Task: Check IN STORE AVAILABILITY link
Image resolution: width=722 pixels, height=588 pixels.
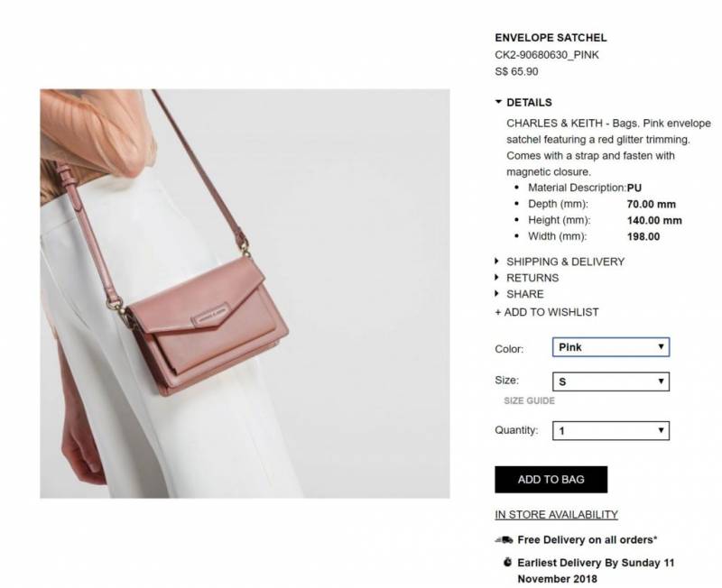Action: click(556, 514)
